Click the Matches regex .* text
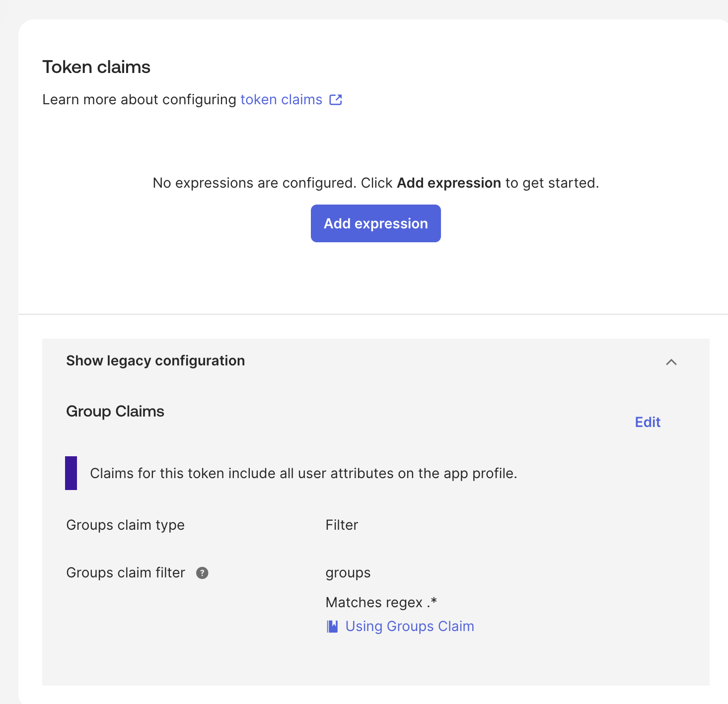The width and height of the screenshot is (728, 704). (x=381, y=602)
